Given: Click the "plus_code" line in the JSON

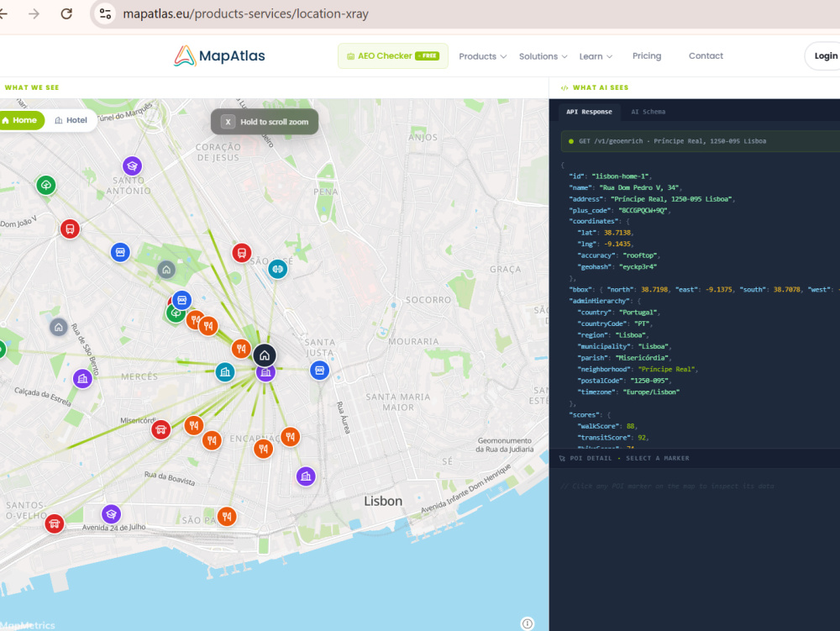Looking at the screenshot, I should click(620, 211).
